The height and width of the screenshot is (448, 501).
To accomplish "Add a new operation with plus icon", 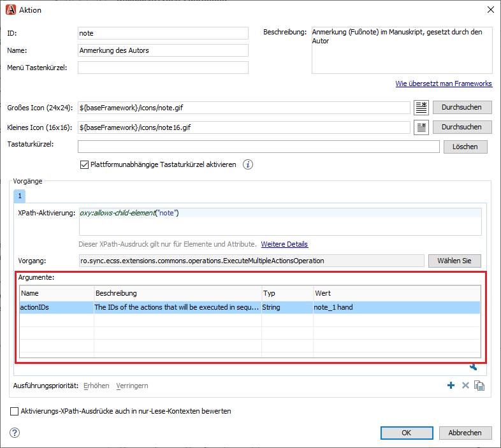I will tap(451, 386).
